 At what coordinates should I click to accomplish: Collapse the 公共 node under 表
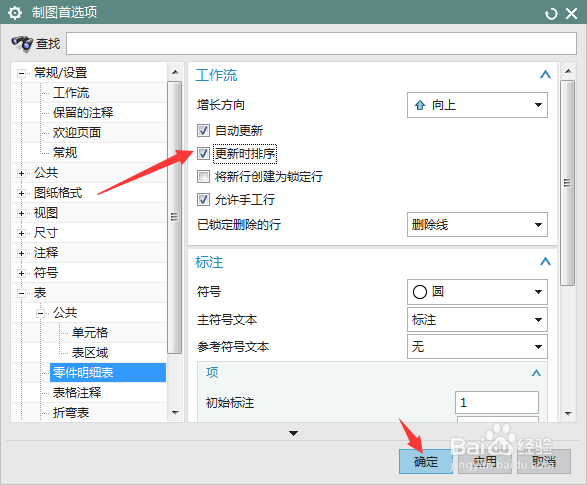pos(40,313)
